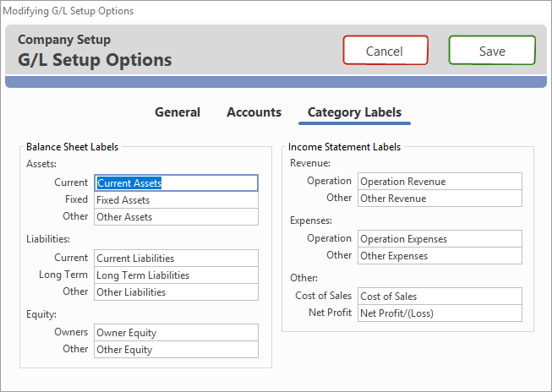Click the Other Revenue input field
This screenshot has height=392, width=552.
(440, 198)
